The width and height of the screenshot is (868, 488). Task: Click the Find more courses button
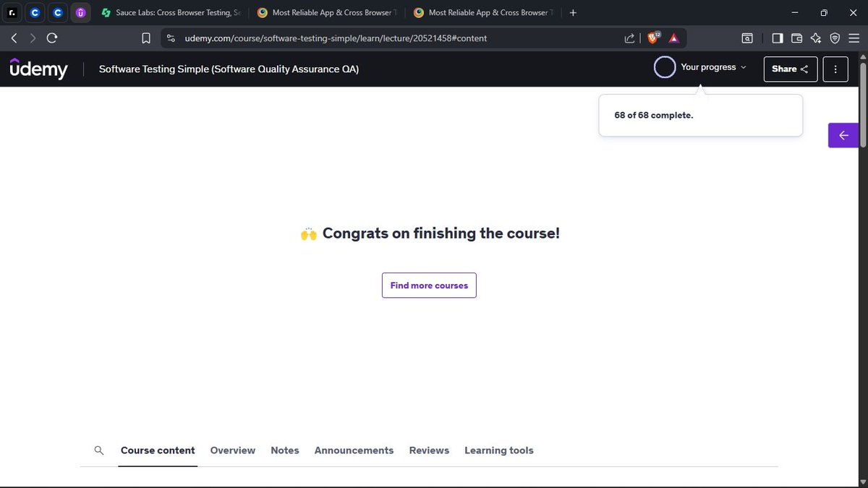[429, 285]
